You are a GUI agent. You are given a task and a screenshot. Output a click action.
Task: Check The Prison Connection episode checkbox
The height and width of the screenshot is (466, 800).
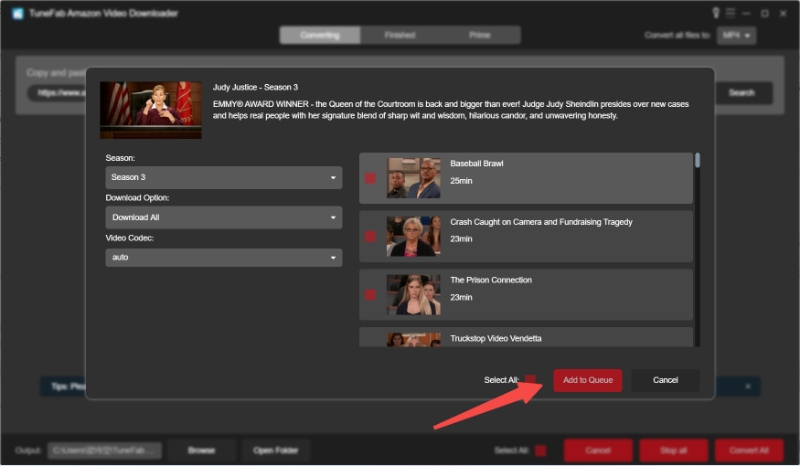[x=370, y=295]
